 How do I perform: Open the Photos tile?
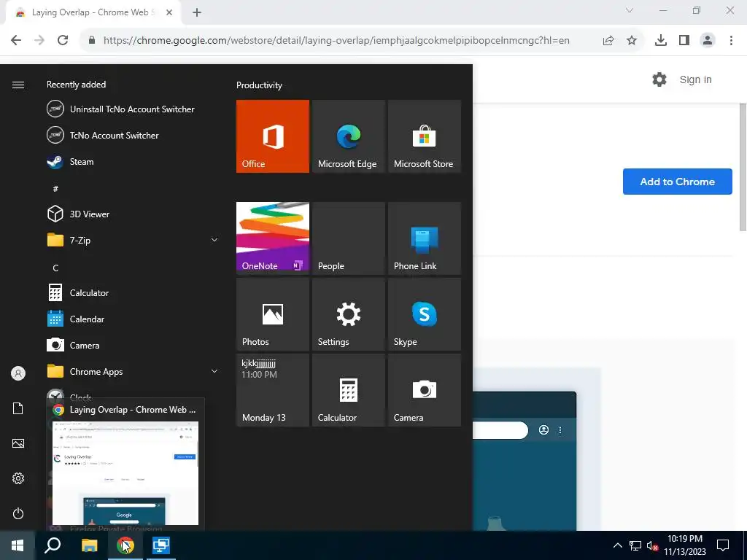click(x=273, y=314)
